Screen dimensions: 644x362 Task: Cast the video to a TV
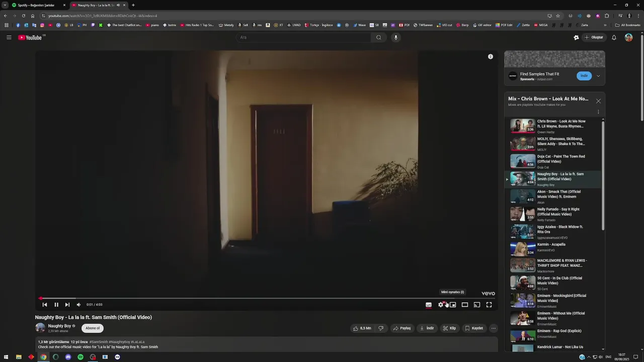pos(477,305)
